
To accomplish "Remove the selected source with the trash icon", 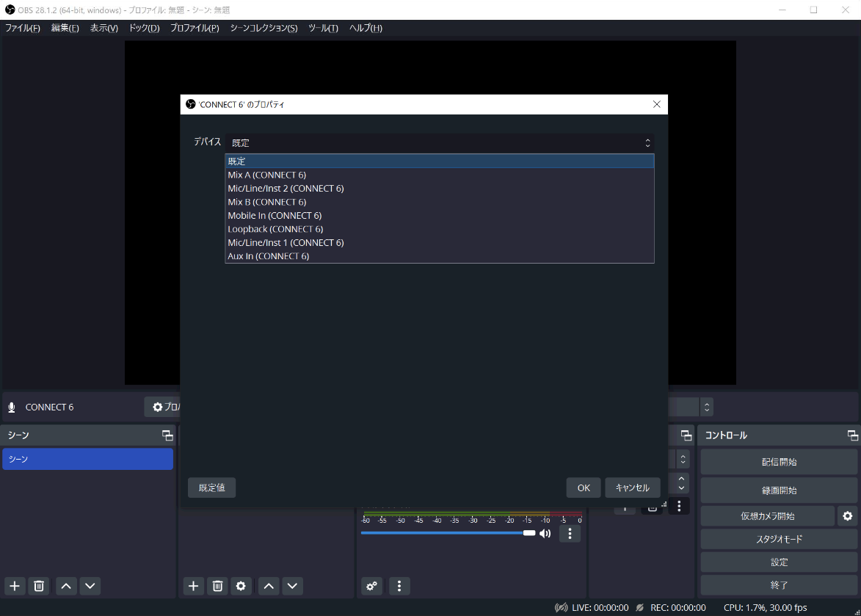I will 217,586.
